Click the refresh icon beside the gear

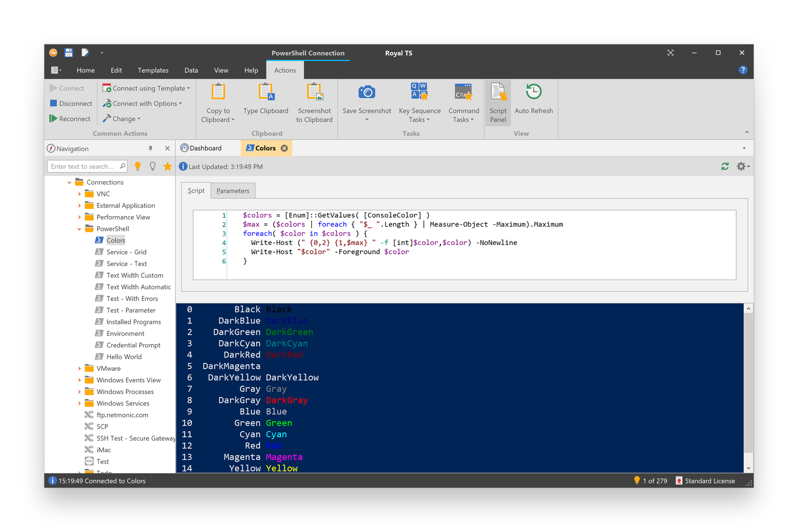point(725,166)
